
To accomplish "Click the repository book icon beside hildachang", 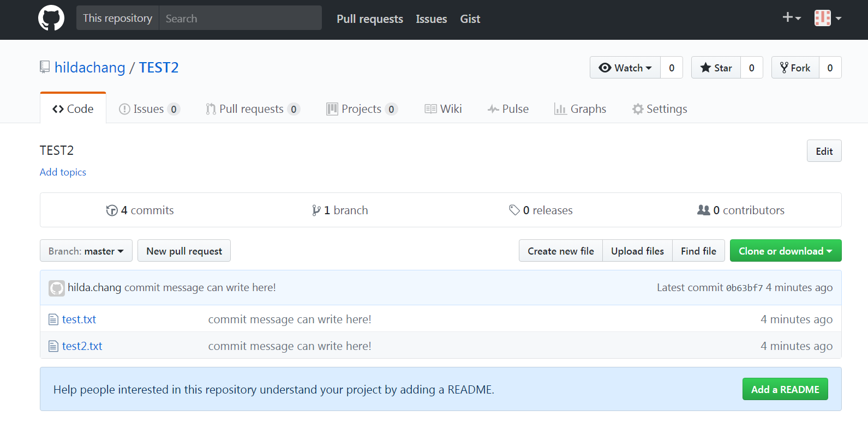I will (45, 67).
